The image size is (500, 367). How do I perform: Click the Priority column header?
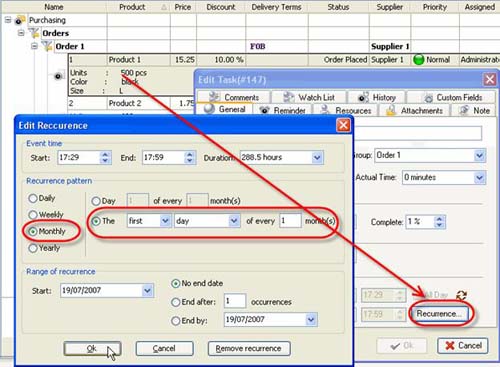coord(435,7)
